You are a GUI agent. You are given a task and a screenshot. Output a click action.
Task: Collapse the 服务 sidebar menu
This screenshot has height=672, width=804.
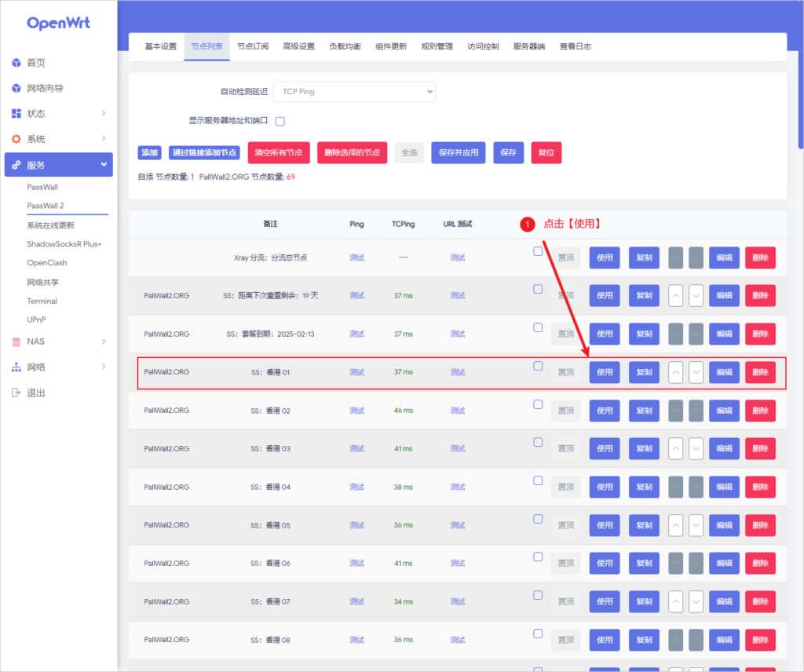tap(103, 165)
